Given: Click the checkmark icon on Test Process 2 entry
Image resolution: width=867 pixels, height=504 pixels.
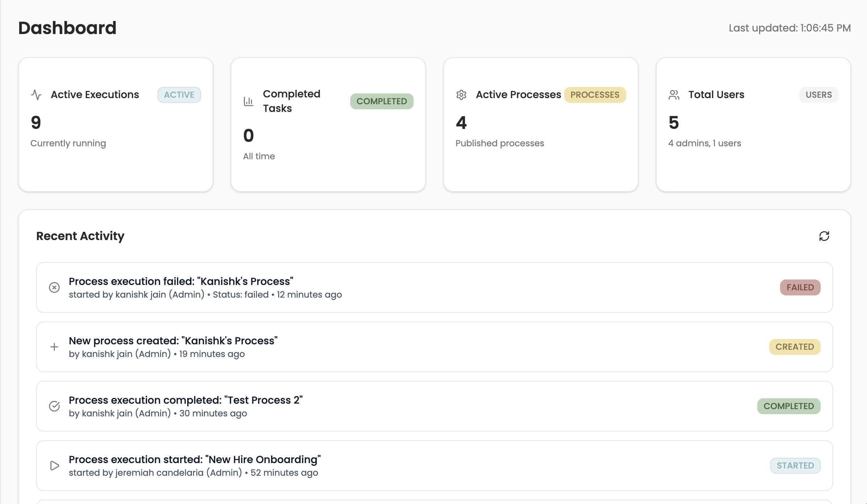Looking at the screenshot, I should point(54,406).
